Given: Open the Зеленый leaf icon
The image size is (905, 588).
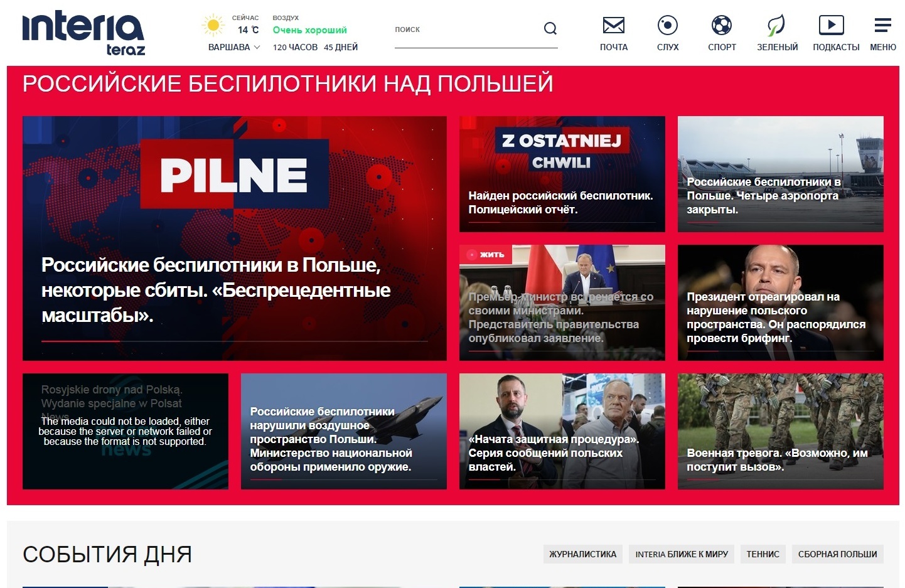Looking at the screenshot, I should click(776, 26).
